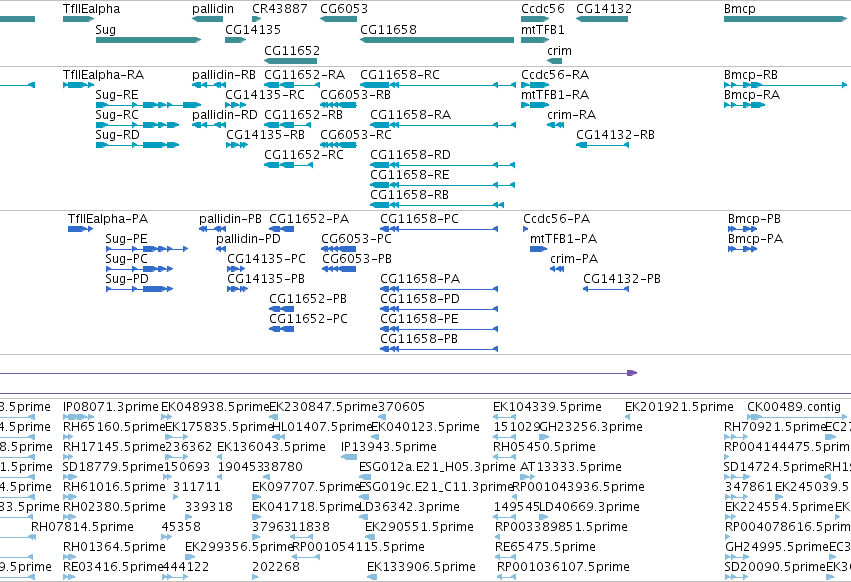Viewport: 851px width, 582px height.
Task: Select EST RH65160.5prime
Action: click(68, 437)
